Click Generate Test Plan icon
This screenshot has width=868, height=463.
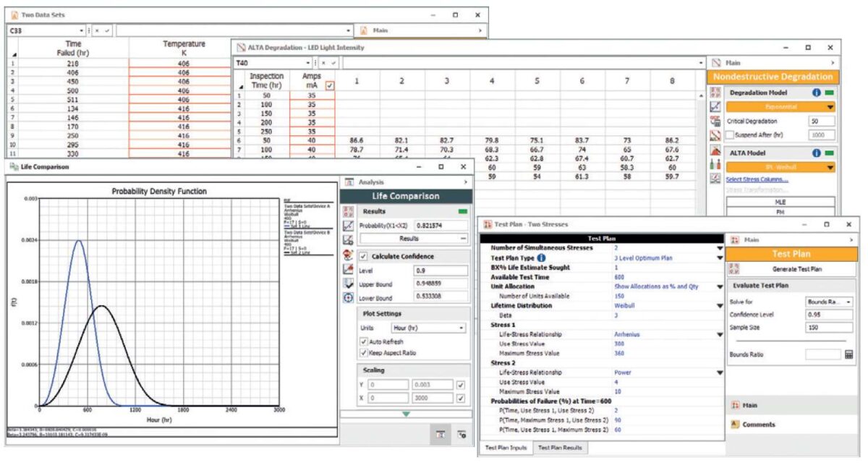click(736, 269)
